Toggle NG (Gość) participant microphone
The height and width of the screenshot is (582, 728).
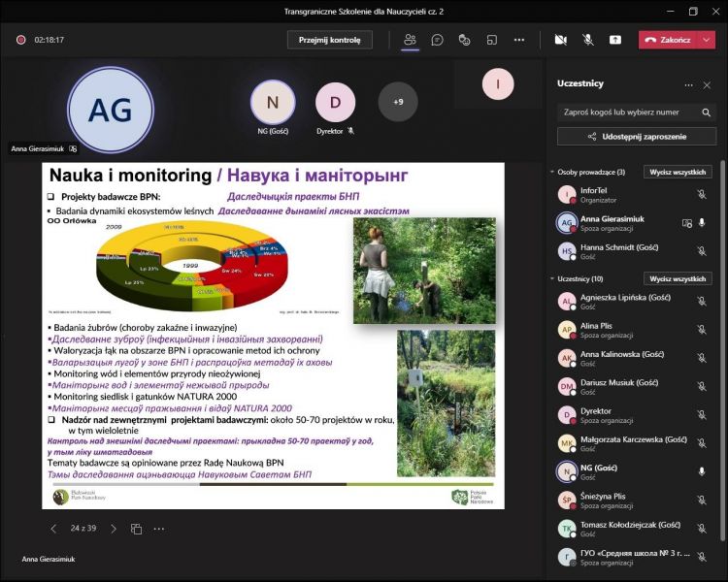tap(702, 471)
